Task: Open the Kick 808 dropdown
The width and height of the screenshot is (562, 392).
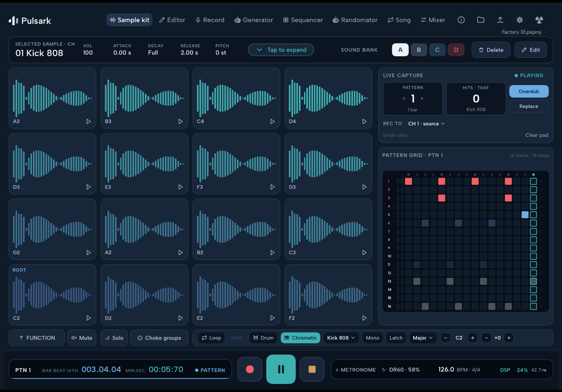Action: [341, 337]
